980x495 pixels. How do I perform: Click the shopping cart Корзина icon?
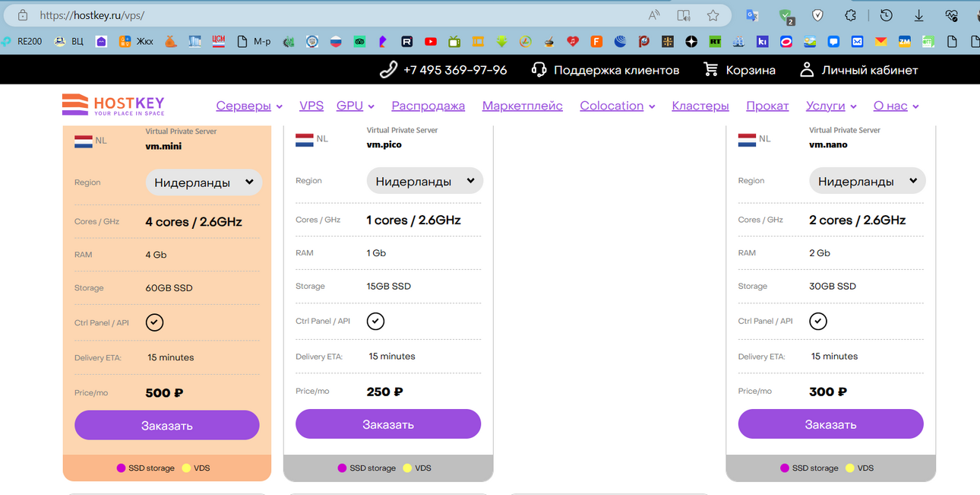point(711,70)
